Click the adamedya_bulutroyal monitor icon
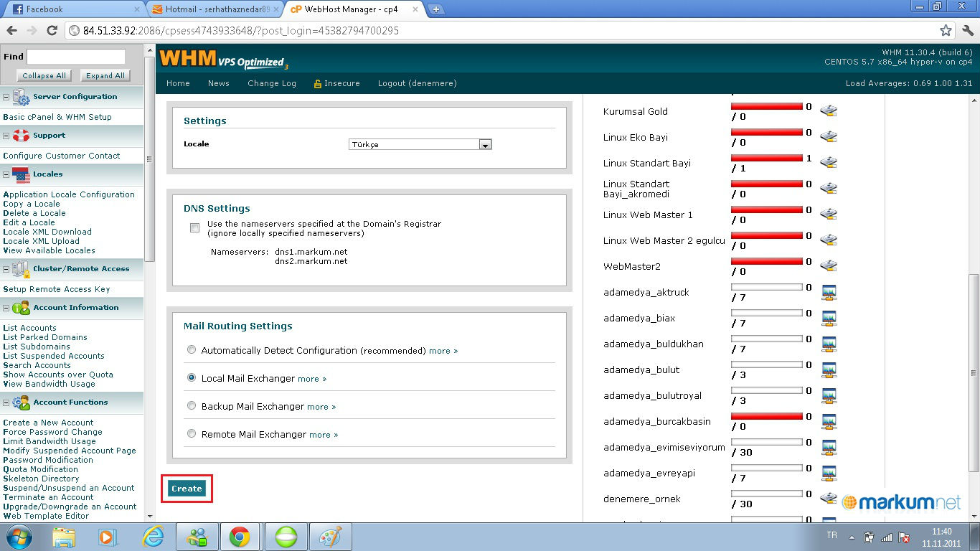980x551 pixels. pyautogui.click(x=829, y=395)
